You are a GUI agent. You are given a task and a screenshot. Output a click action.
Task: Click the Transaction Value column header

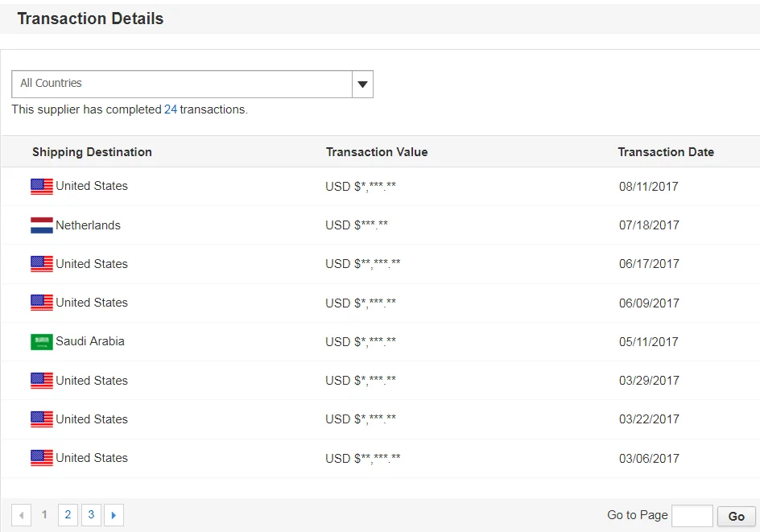pos(376,152)
